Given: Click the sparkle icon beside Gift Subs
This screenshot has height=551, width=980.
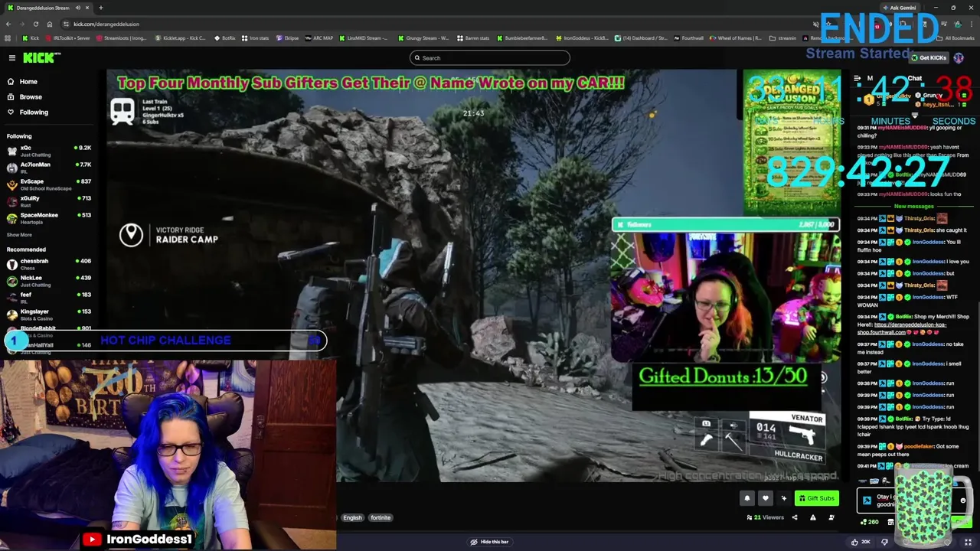Looking at the screenshot, I should click(x=783, y=498).
